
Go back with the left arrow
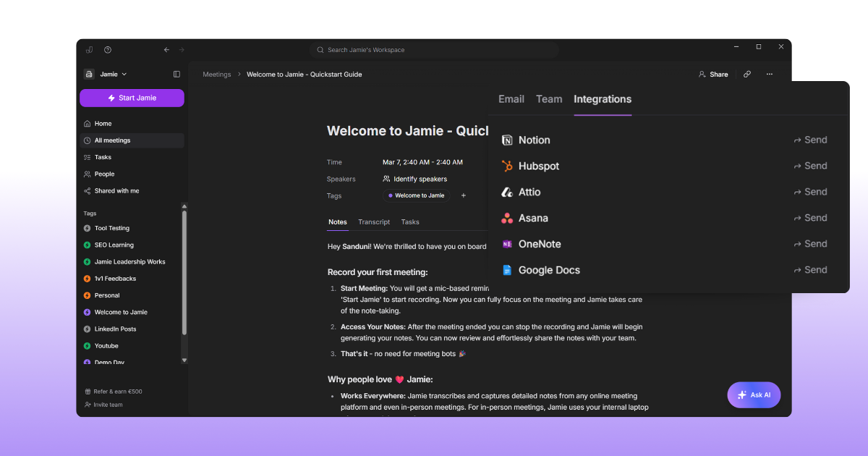(166, 50)
